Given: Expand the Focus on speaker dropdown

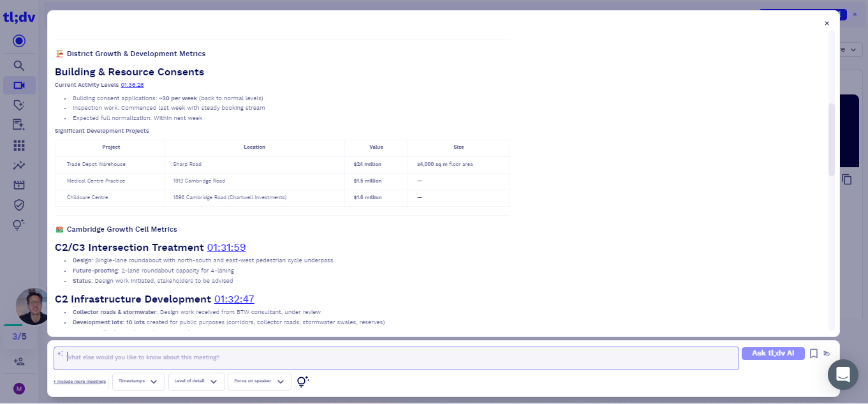Looking at the screenshot, I should tap(260, 381).
